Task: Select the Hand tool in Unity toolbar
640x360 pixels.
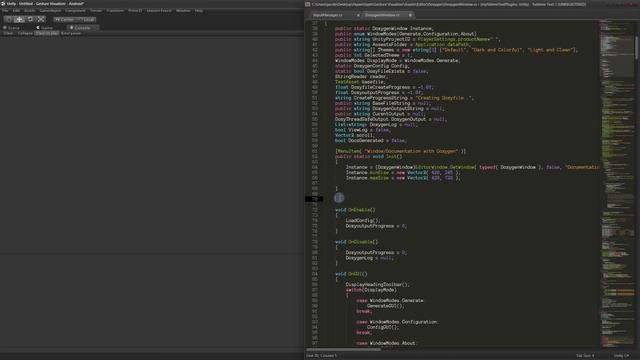Action: coord(8,19)
